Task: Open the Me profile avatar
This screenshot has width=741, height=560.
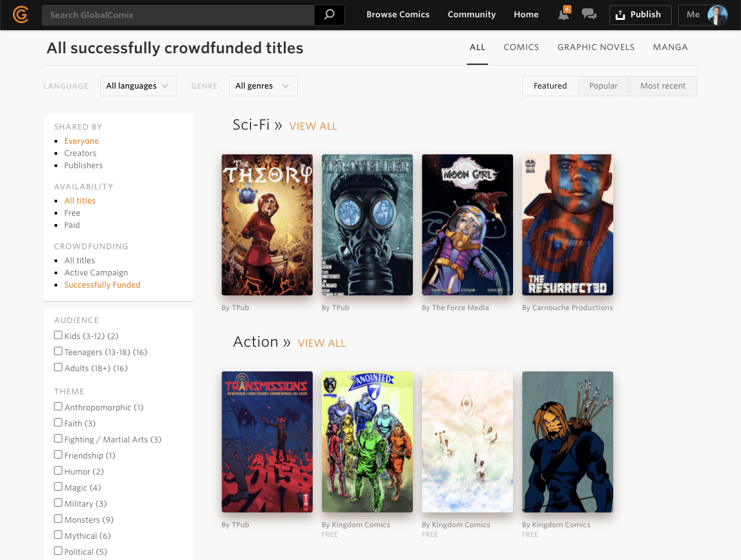Action: (717, 15)
